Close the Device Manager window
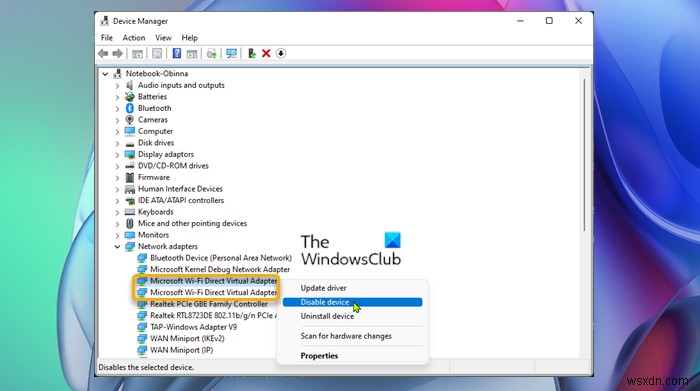Screen dimensions: 700x391 [578, 21]
